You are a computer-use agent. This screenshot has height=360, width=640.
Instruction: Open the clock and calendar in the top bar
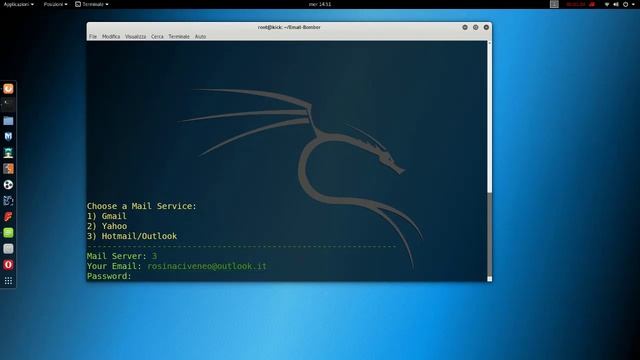coord(320,4)
